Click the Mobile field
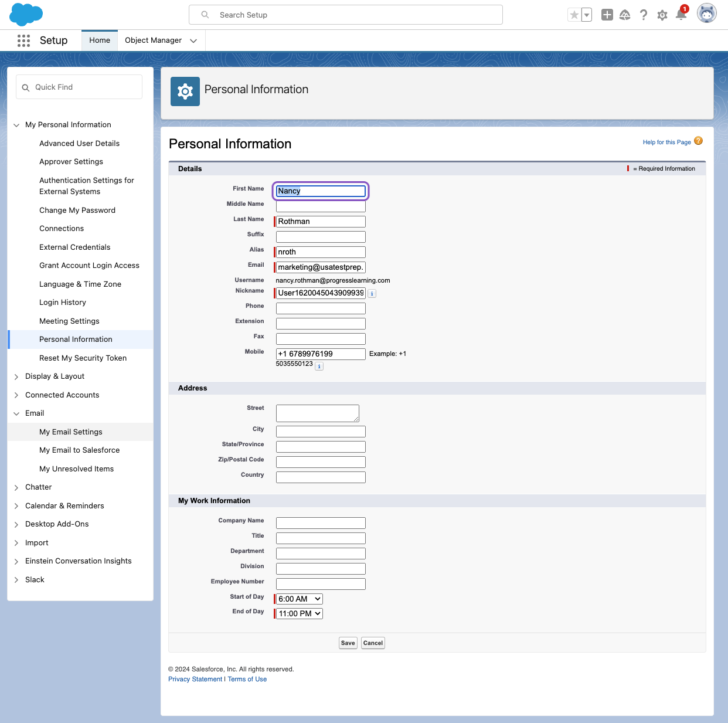728x723 pixels. click(321, 354)
